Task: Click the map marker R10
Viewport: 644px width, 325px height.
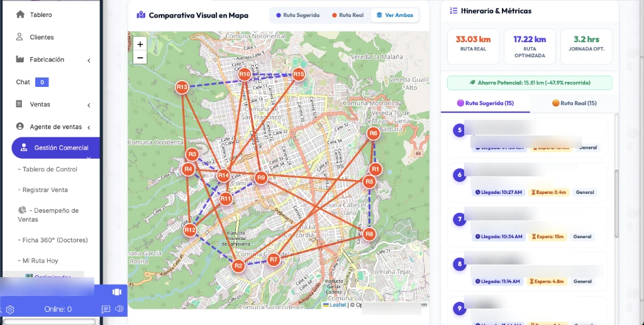Action: (x=245, y=74)
